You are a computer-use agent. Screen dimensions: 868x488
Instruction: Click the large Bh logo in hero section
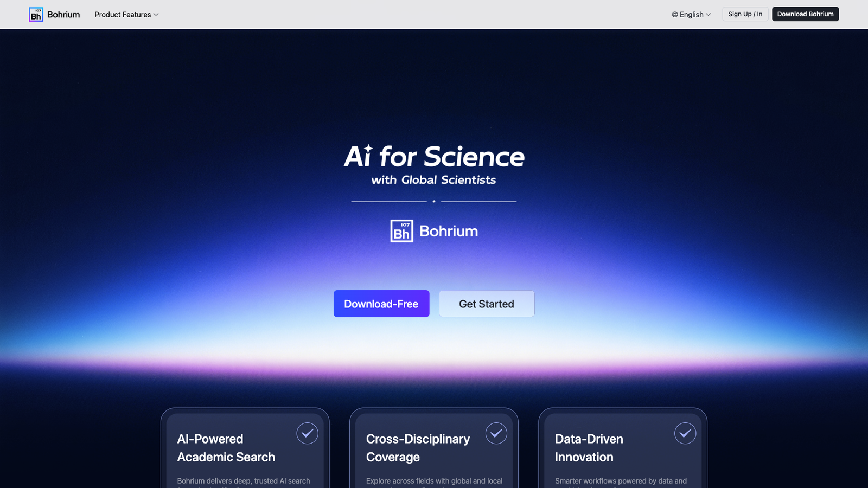pos(401,231)
